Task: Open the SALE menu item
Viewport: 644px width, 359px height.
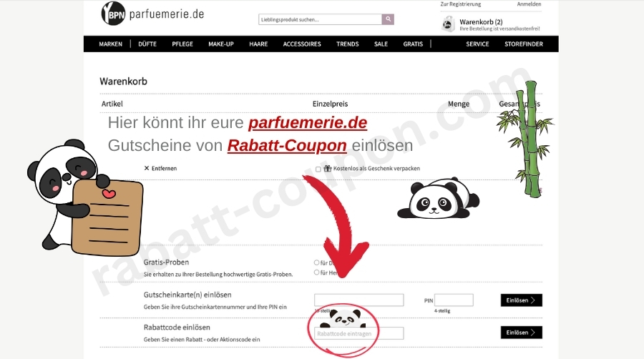Action: pos(381,44)
